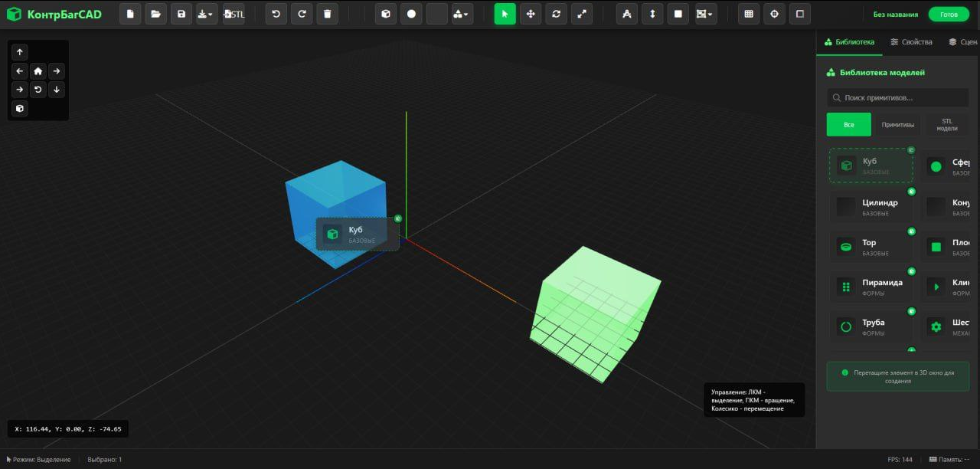Click the Поиск примитивов search field
The width and height of the screenshot is (980, 469).
tap(897, 97)
